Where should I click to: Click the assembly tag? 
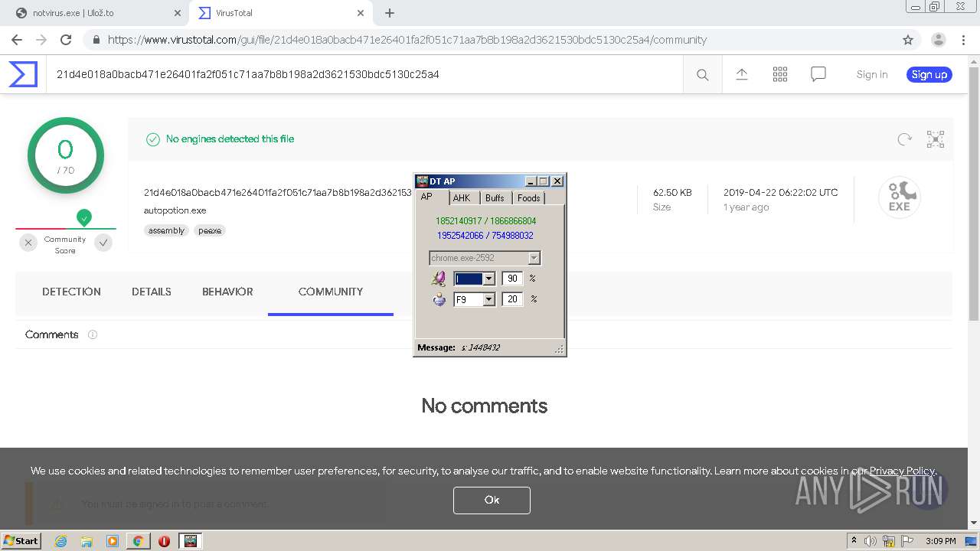pyautogui.click(x=166, y=230)
